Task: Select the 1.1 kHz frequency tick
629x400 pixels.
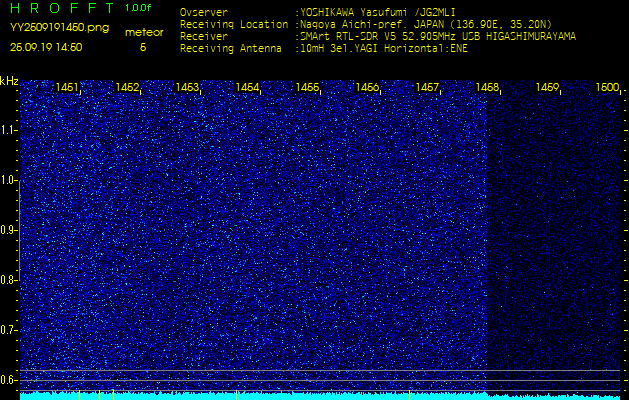Action: (9, 129)
